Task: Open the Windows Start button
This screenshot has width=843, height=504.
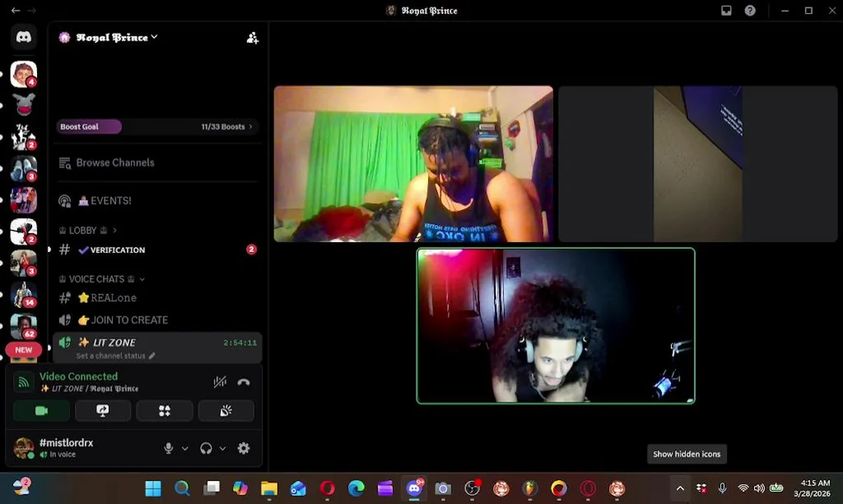Action: click(153, 488)
